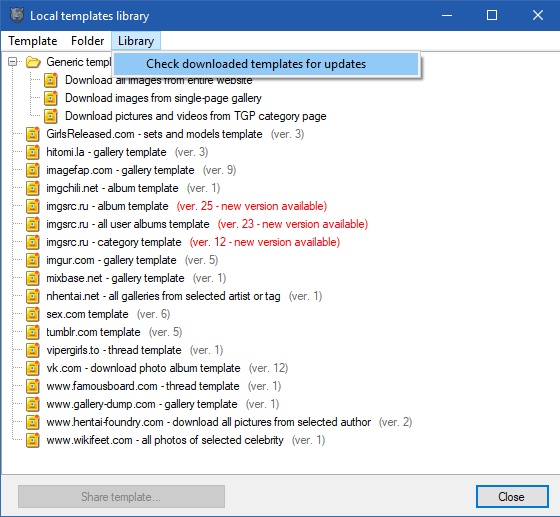Screen dimensions: 560x517
Task: Select imgur.com - gallery template
Action: coord(111,260)
